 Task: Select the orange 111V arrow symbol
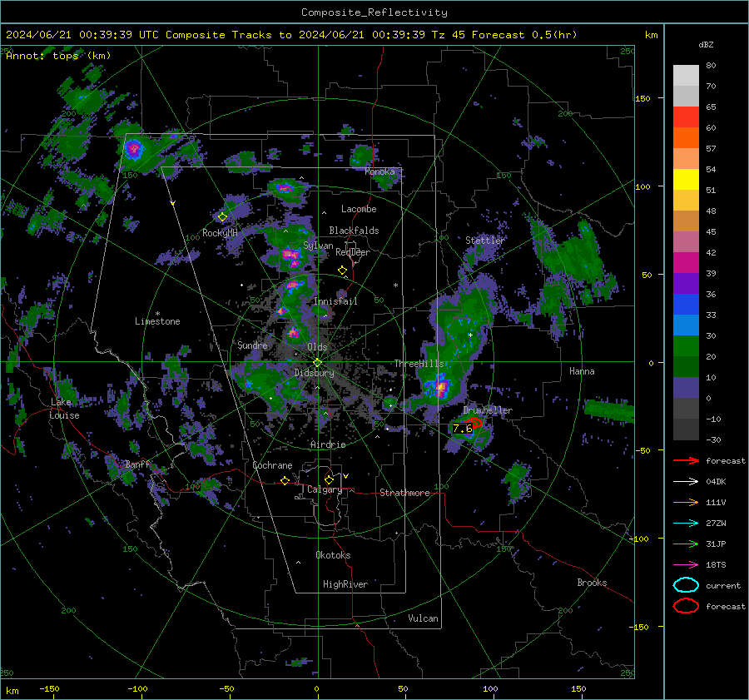[x=686, y=502]
